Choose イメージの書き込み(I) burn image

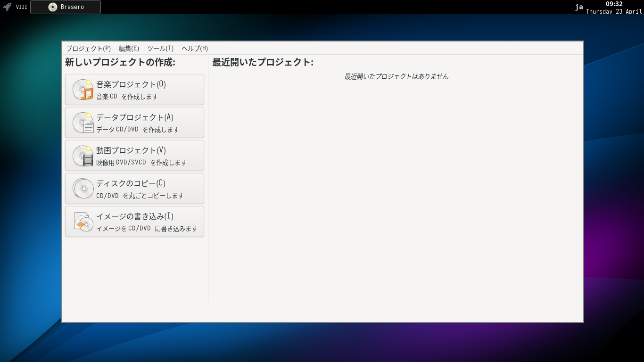(134, 222)
